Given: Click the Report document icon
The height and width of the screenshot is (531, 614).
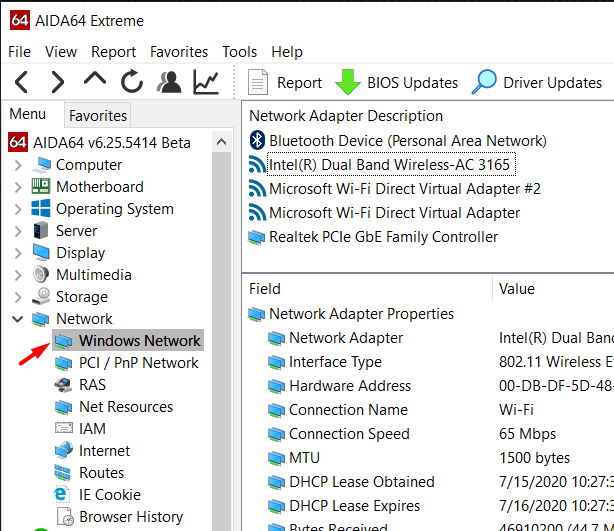Looking at the screenshot, I should (x=258, y=82).
